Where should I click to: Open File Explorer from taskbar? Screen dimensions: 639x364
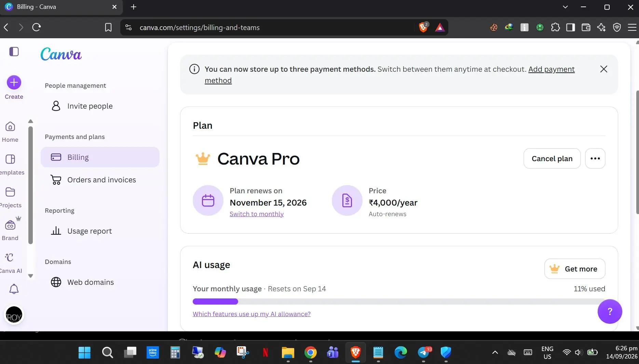(288, 352)
